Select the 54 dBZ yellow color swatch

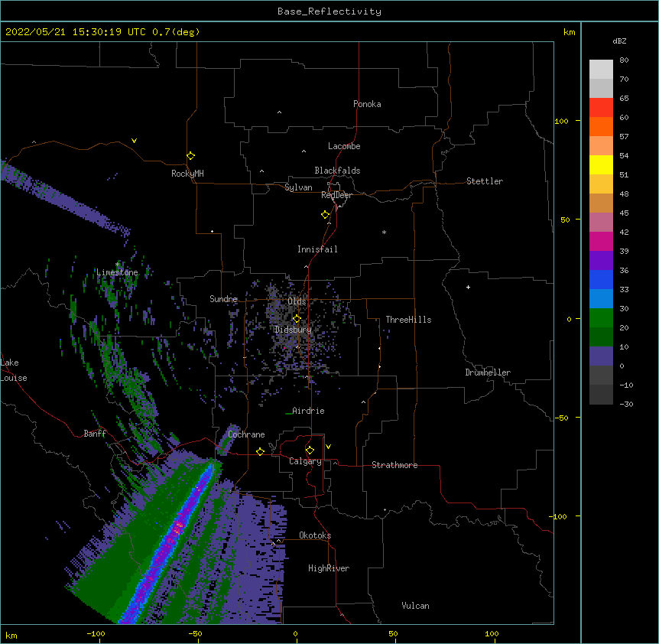pyautogui.click(x=601, y=164)
